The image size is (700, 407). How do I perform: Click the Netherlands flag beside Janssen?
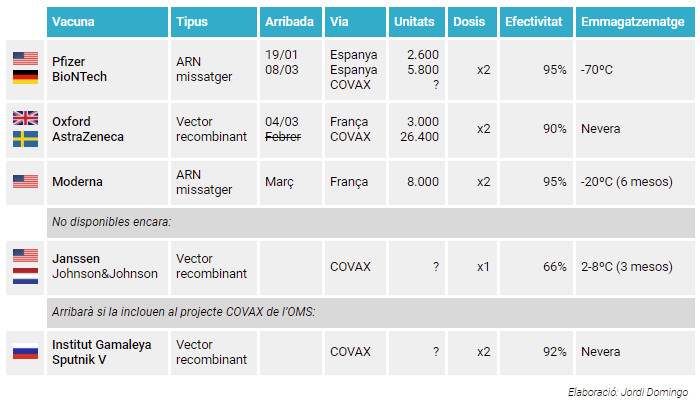click(25, 276)
